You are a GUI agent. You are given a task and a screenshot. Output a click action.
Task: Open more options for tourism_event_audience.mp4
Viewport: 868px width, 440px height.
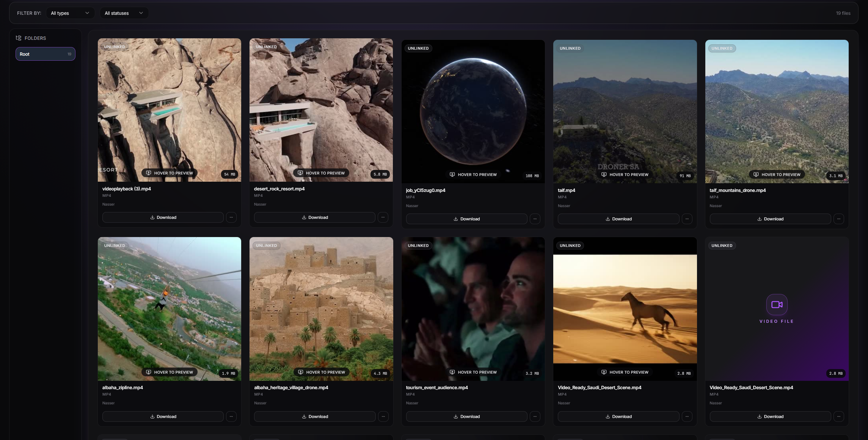click(x=535, y=416)
